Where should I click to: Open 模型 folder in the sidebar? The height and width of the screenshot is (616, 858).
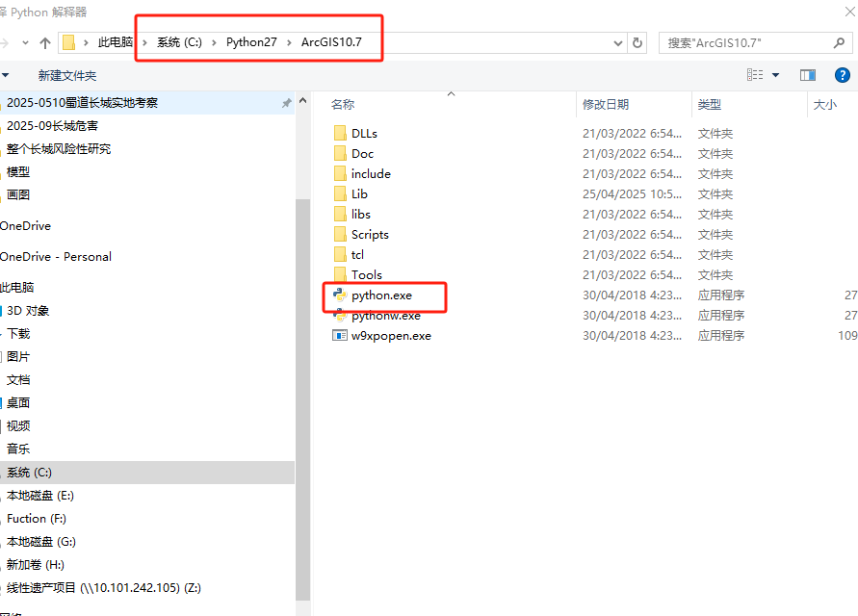(x=18, y=171)
